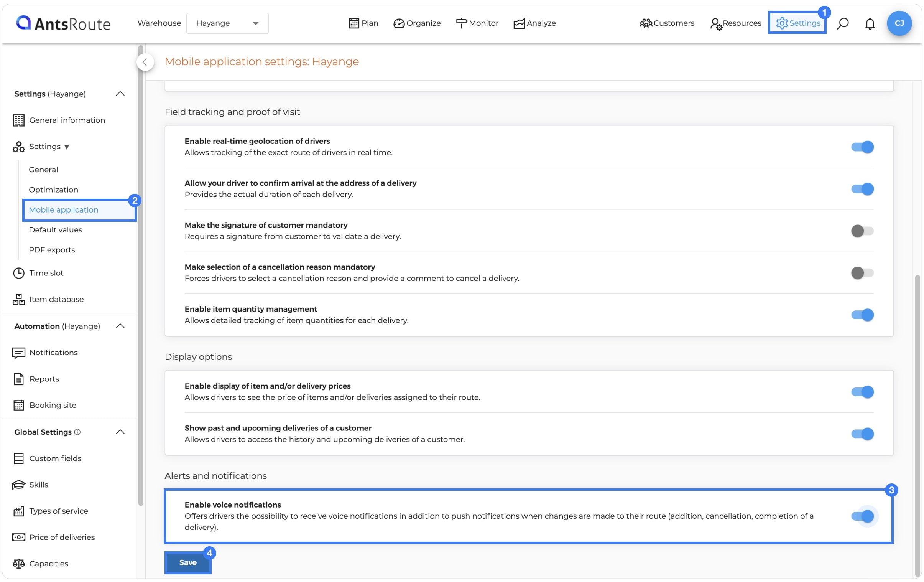Click the Display options heading
The height and width of the screenshot is (582, 924).
click(x=198, y=357)
